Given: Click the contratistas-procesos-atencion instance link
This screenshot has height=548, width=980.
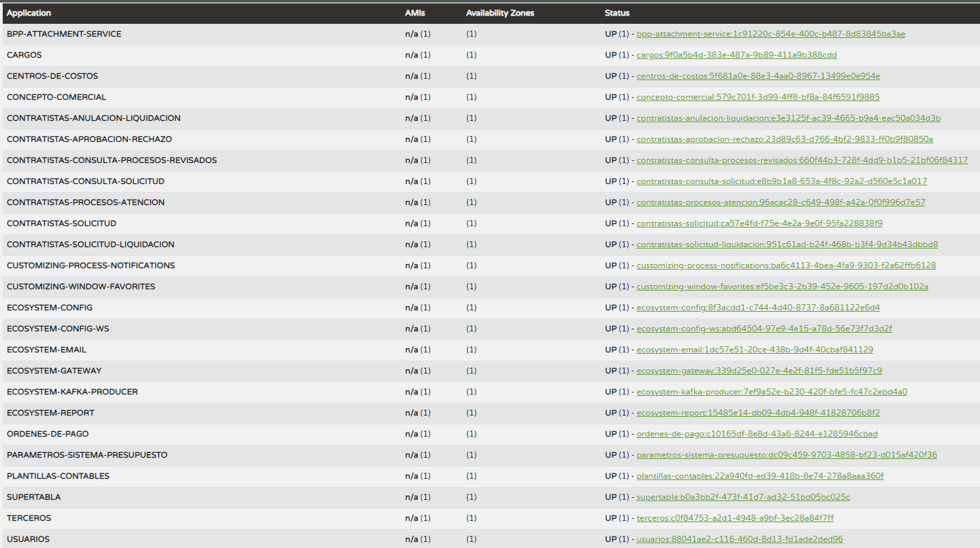Looking at the screenshot, I should [x=781, y=202].
